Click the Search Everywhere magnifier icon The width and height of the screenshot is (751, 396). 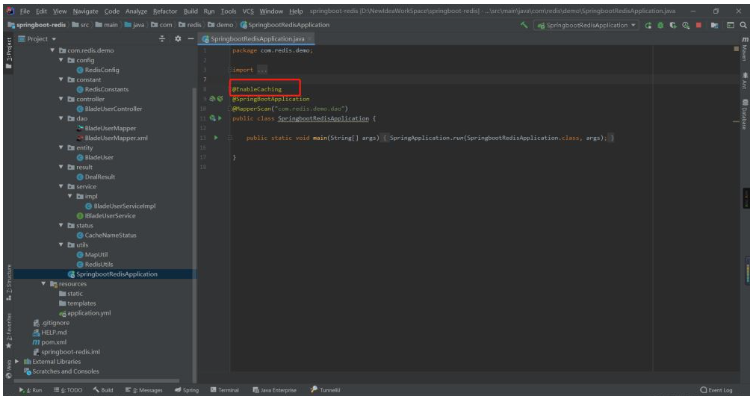743,25
